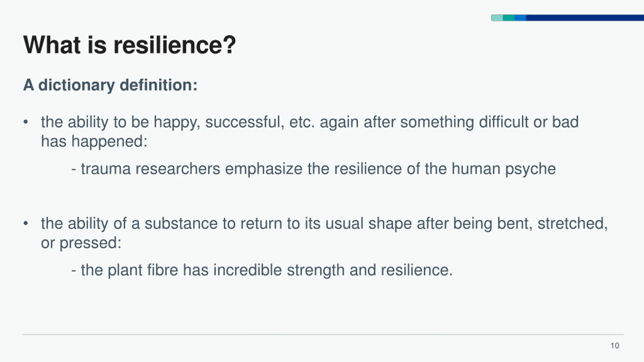The width and height of the screenshot is (644, 362).
Task: Click the word "stretched," in second bullet
Action: [573, 223]
